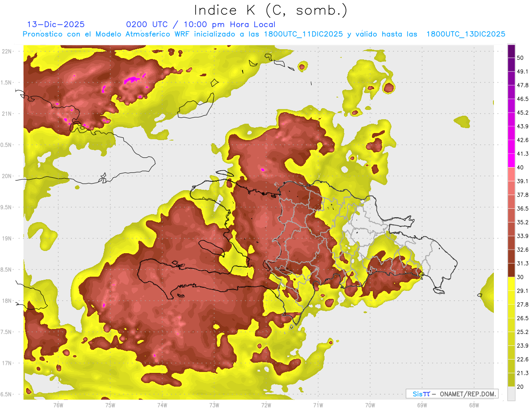Image resolution: width=532 pixels, height=411 pixels.
Task: Click the 20N latitude label
Action: click(8, 176)
